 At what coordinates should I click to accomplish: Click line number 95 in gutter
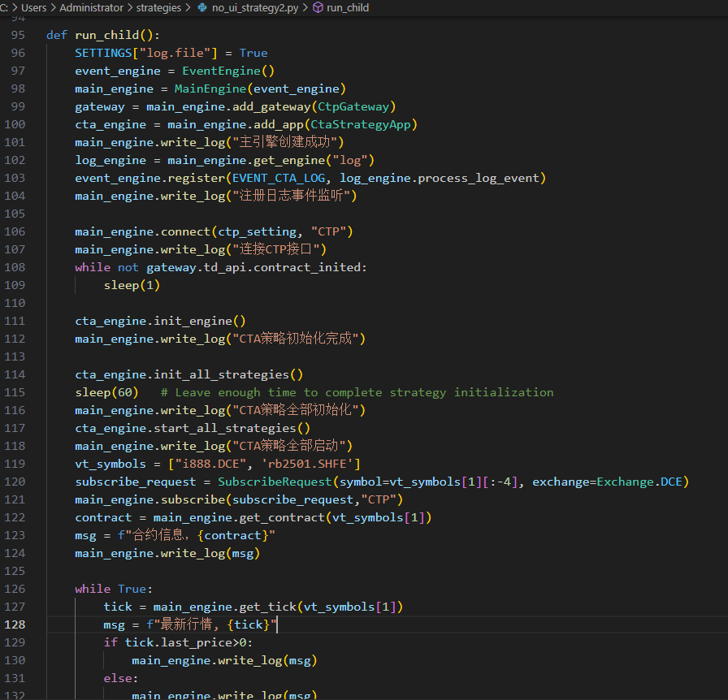(18, 35)
